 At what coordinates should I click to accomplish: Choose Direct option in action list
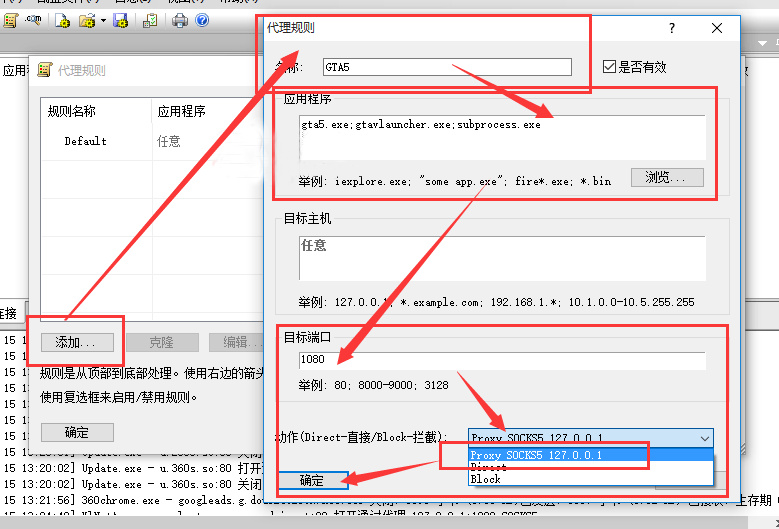[488, 467]
